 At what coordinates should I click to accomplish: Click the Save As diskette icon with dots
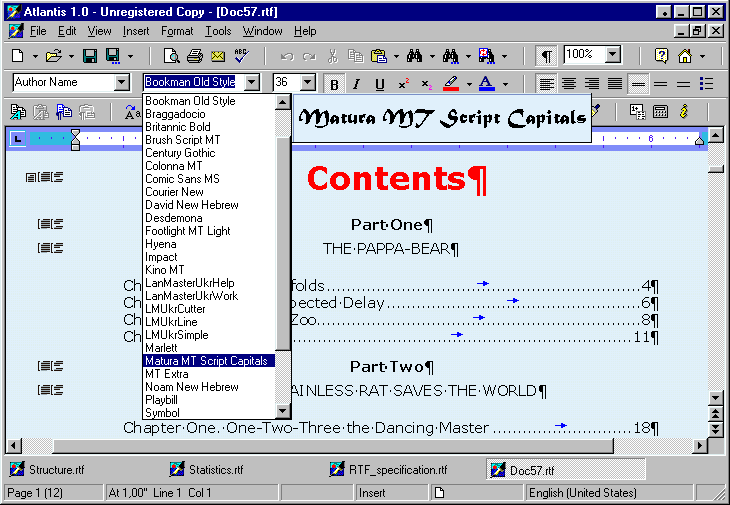(x=113, y=56)
